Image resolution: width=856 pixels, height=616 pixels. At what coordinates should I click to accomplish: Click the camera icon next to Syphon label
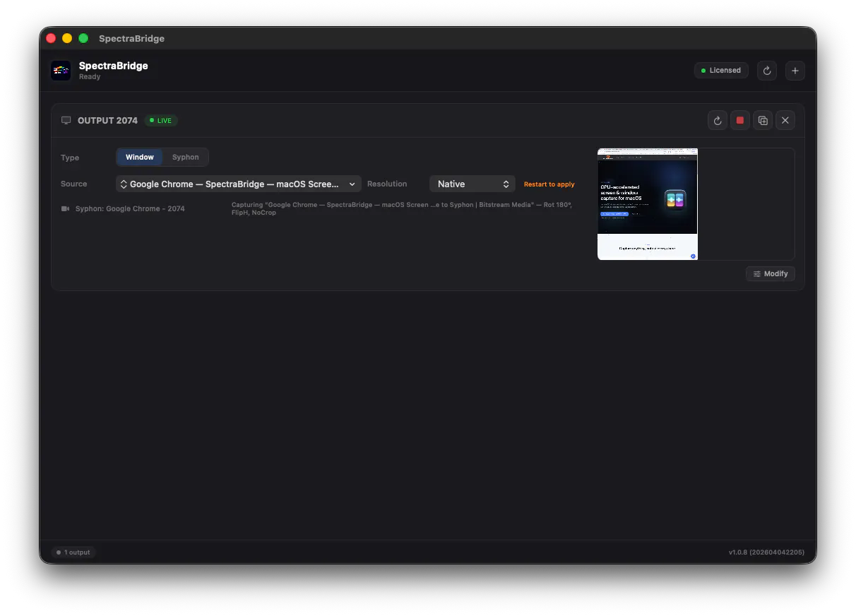click(66, 209)
